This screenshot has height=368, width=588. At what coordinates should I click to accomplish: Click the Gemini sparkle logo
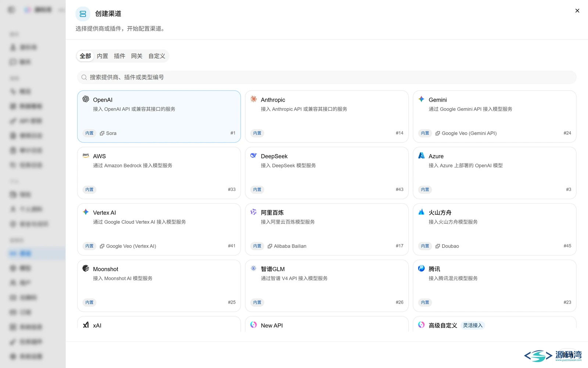click(x=422, y=99)
